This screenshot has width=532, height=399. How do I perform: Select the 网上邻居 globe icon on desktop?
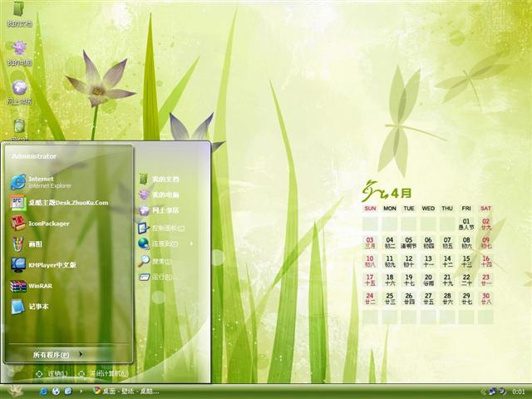[19, 92]
